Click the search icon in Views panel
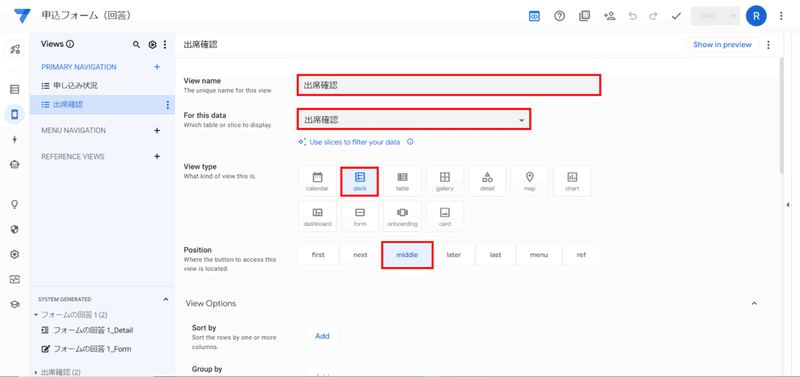The width and height of the screenshot is (800, 377). [136, 45]
